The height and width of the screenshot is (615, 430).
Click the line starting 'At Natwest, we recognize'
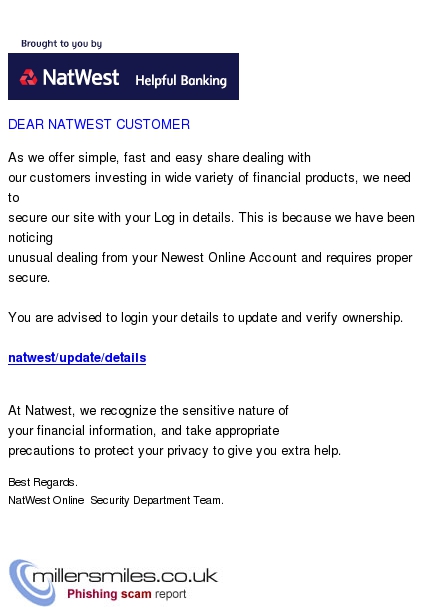[x=148, y=411]
